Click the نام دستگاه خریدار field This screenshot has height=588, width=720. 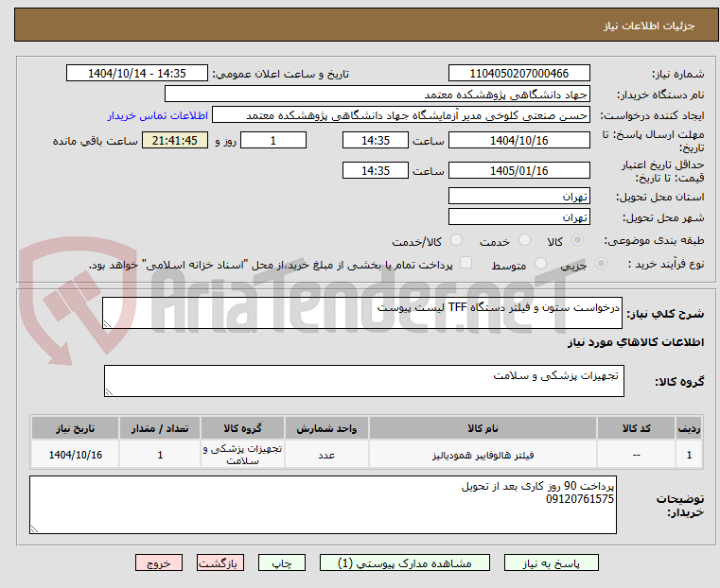point(377,94)
